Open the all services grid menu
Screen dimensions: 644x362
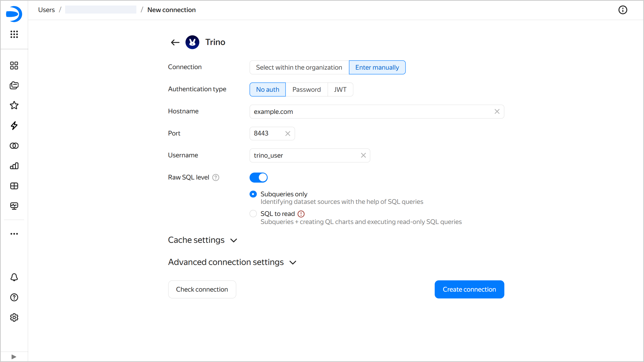(14, 34)
